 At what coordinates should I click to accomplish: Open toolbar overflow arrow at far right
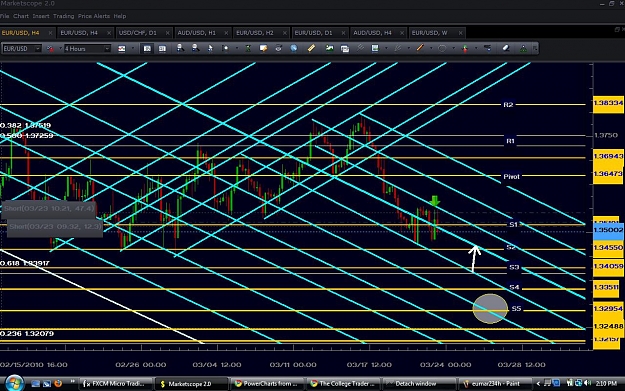coord(535,48)
